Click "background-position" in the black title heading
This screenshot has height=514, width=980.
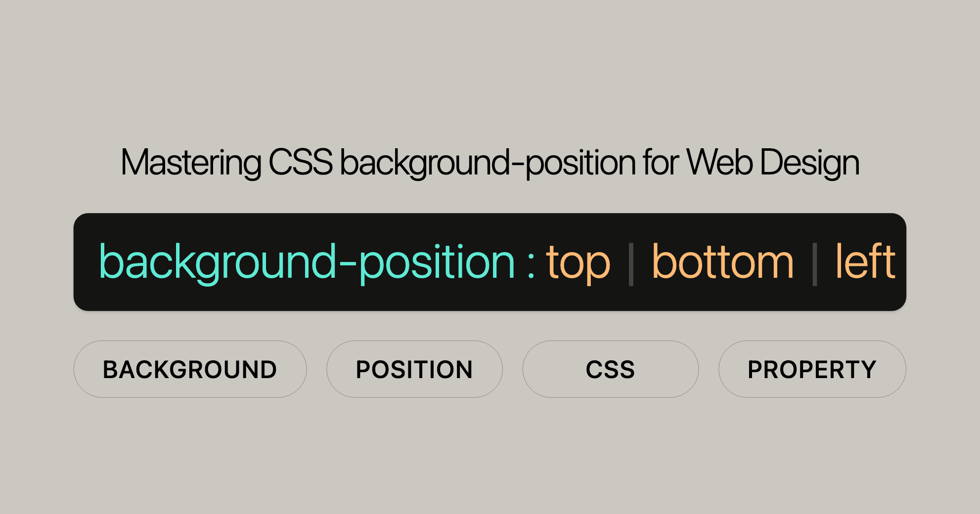(x=487, y=163)
